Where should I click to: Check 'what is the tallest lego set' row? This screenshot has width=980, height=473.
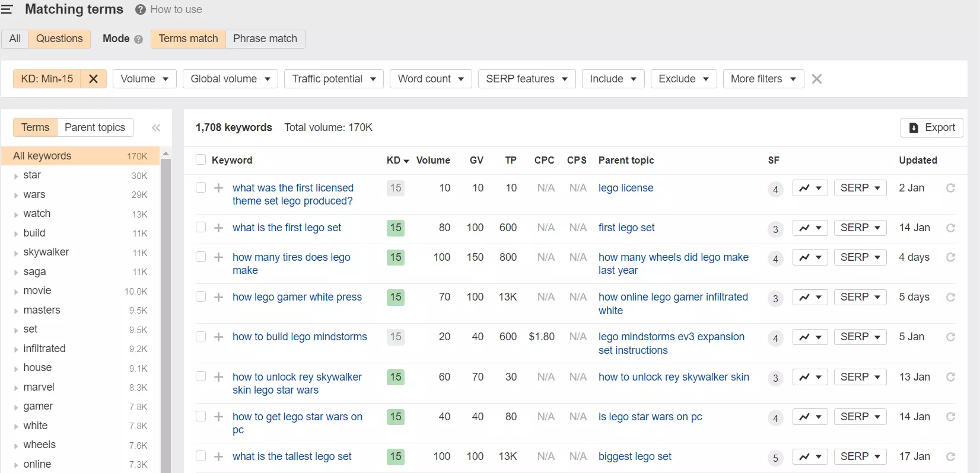pyautogui.click(x=201, y=456)
